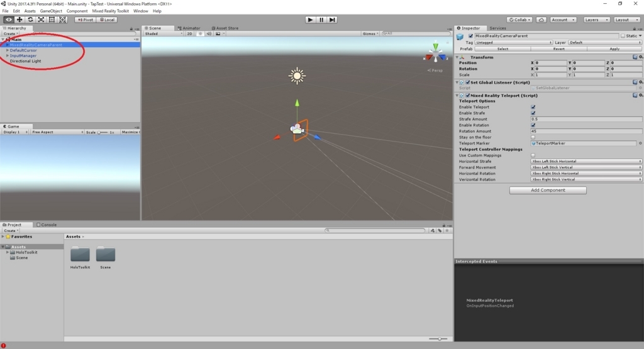Viewport: 644px width, 349px height.
Task: Switch to the Asset Store tab
Action: [x=225, y=28]
